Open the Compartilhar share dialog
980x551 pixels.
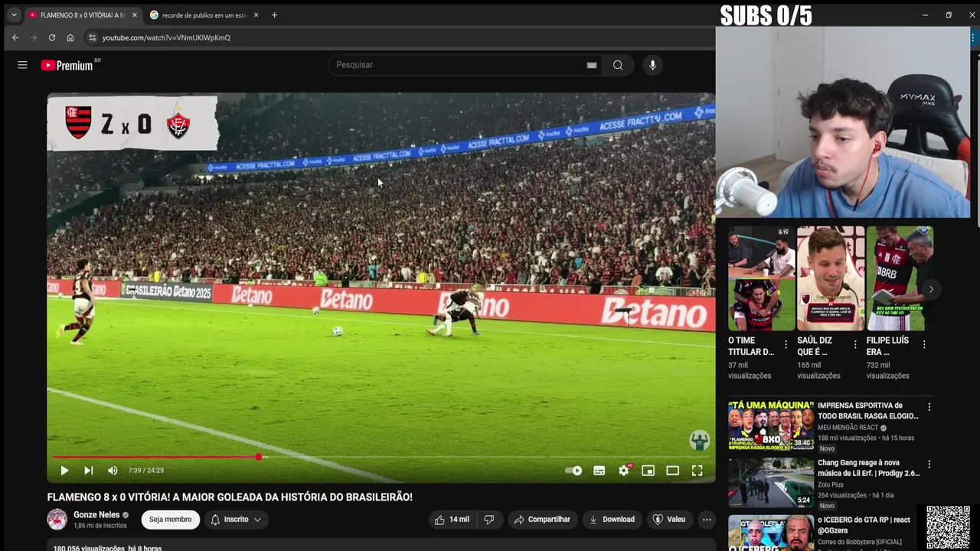tap(542, 520)
